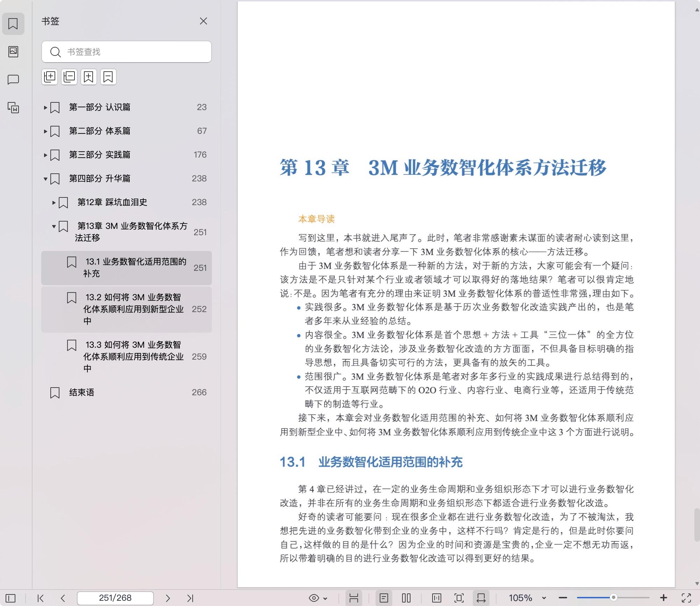Focus the 书签查找 search field

pyautogui.click(x=127, y=52)
